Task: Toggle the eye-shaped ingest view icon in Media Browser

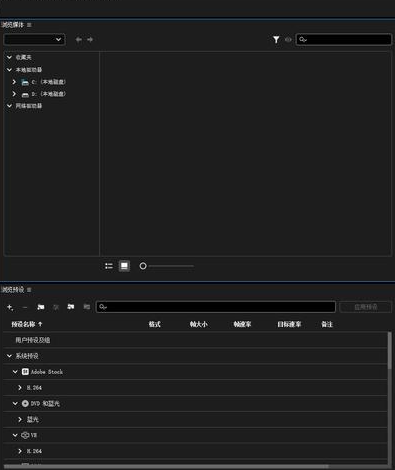Action: click(288, 40)
